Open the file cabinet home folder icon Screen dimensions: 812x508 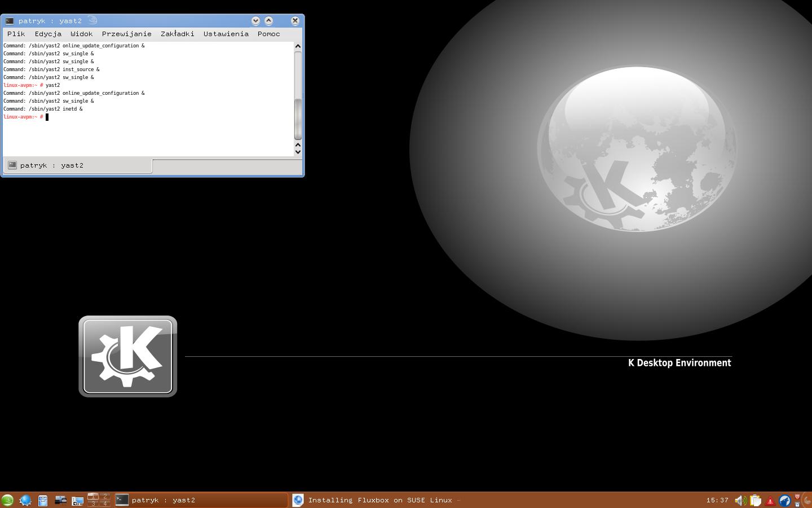pos(43,500)
